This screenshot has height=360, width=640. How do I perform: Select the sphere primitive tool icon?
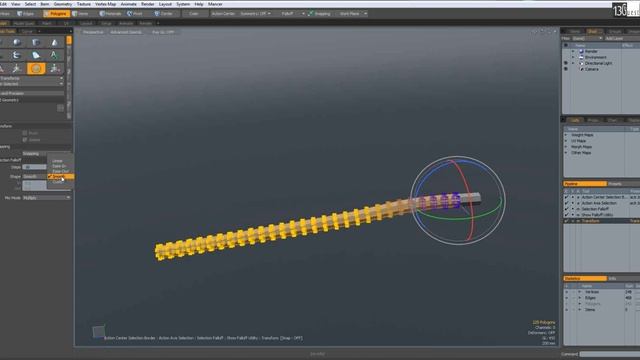click(x=17, y=42)
